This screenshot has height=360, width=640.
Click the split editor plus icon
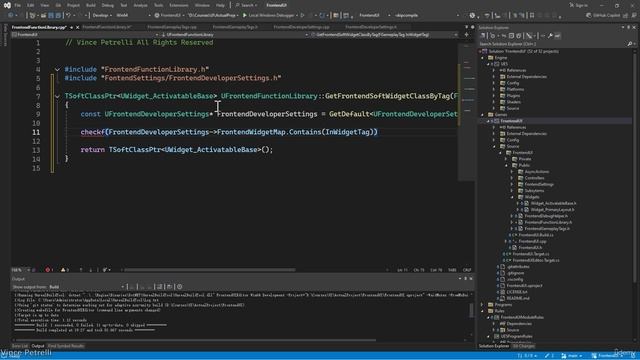[x=466, y=35]
